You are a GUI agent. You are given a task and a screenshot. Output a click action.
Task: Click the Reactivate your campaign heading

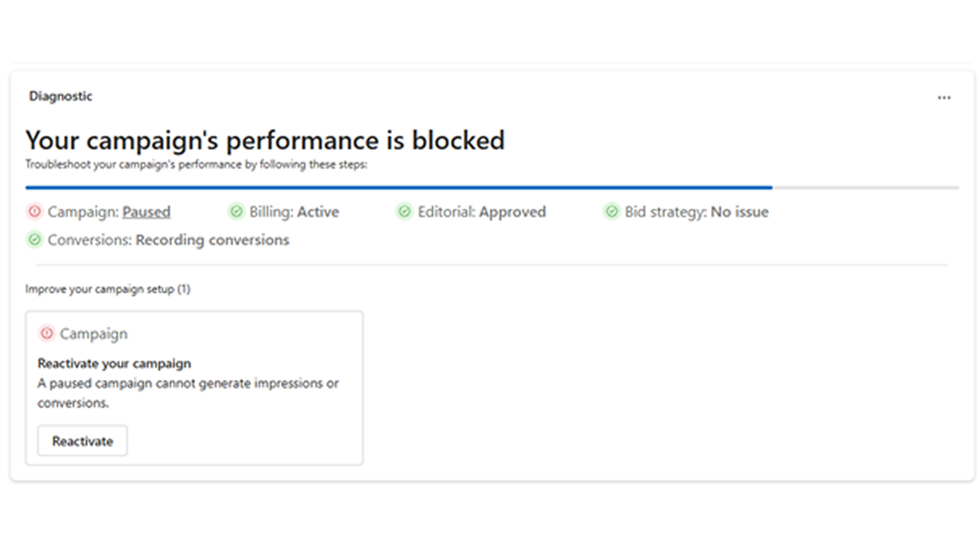pyautogui.click(x=114, y=363)
